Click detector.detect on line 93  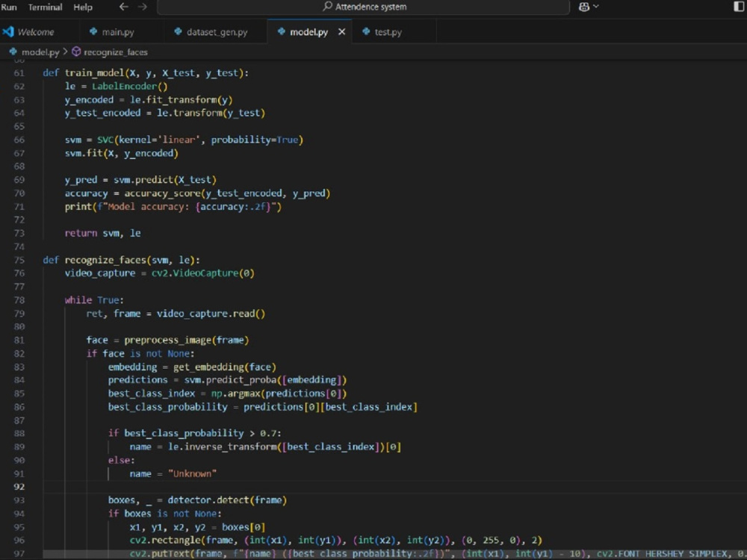208,500
